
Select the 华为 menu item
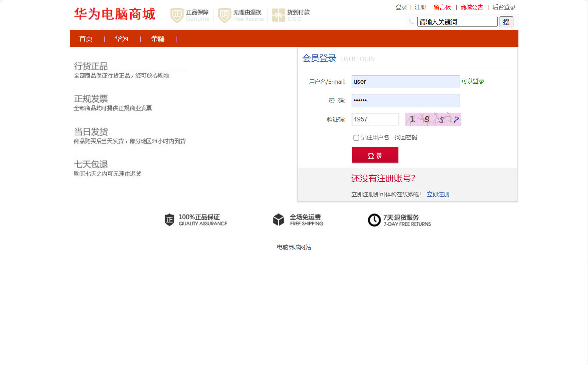[x=122, y=38]
